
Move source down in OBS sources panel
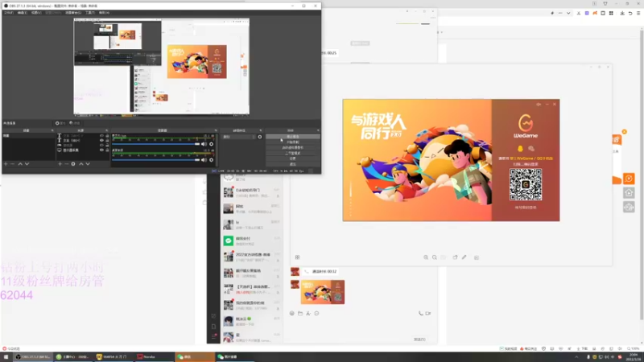pyautogui.click(x=88, y=164)
